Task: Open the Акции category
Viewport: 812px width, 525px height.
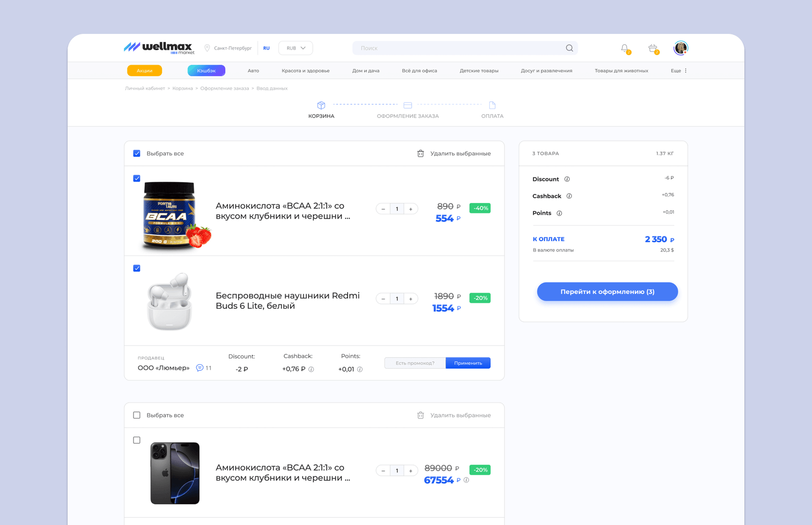Action: [145, 71]
